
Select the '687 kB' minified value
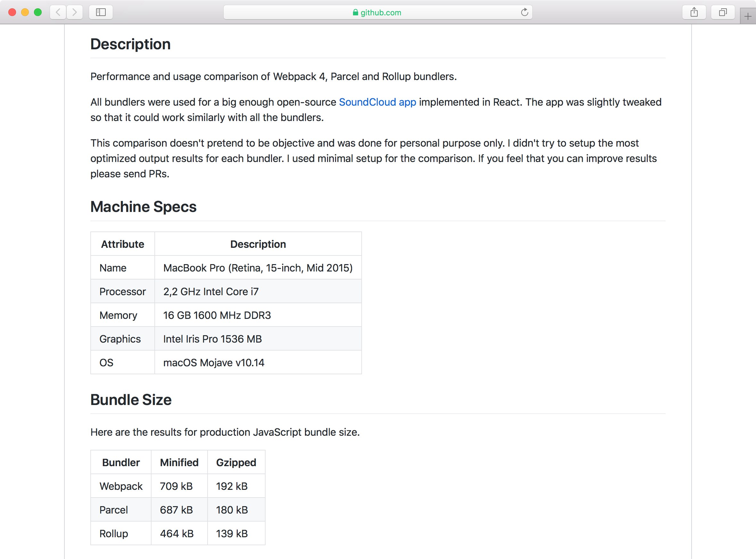tap(179, 510)
